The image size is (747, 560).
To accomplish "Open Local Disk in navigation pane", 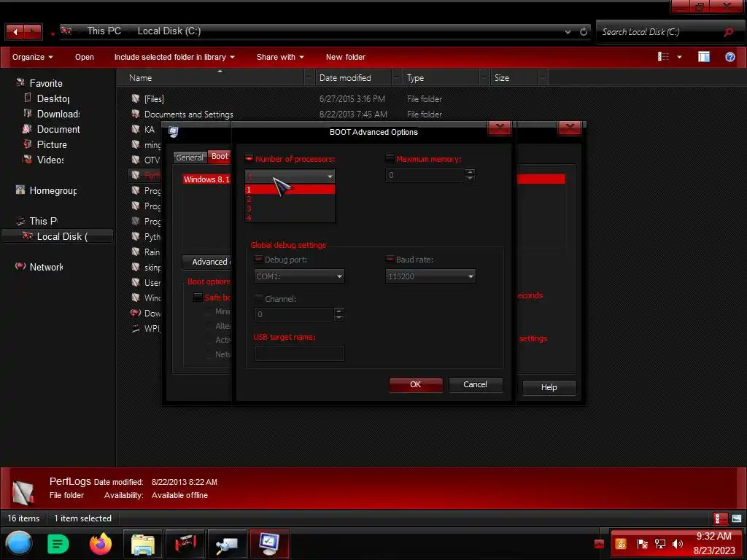I will [57, 236].
